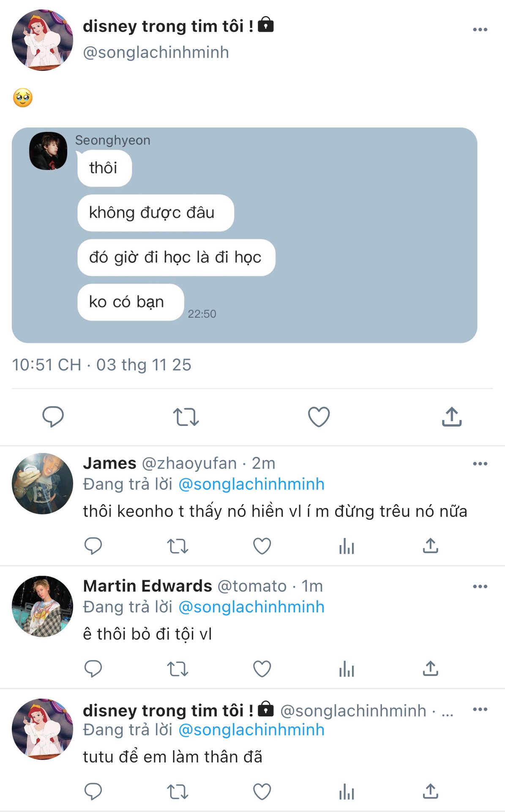Like Martin Edwards's reply
Screen dimensions: 505x812
[262, 669]
